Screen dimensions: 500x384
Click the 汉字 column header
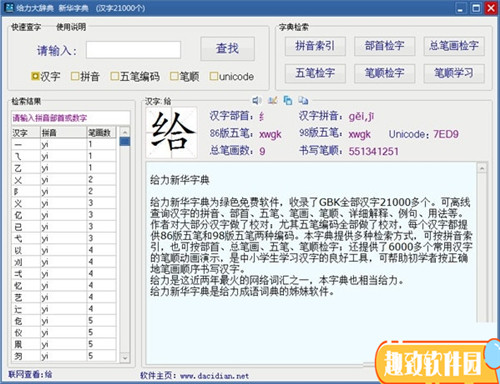[x=26, y=133]
